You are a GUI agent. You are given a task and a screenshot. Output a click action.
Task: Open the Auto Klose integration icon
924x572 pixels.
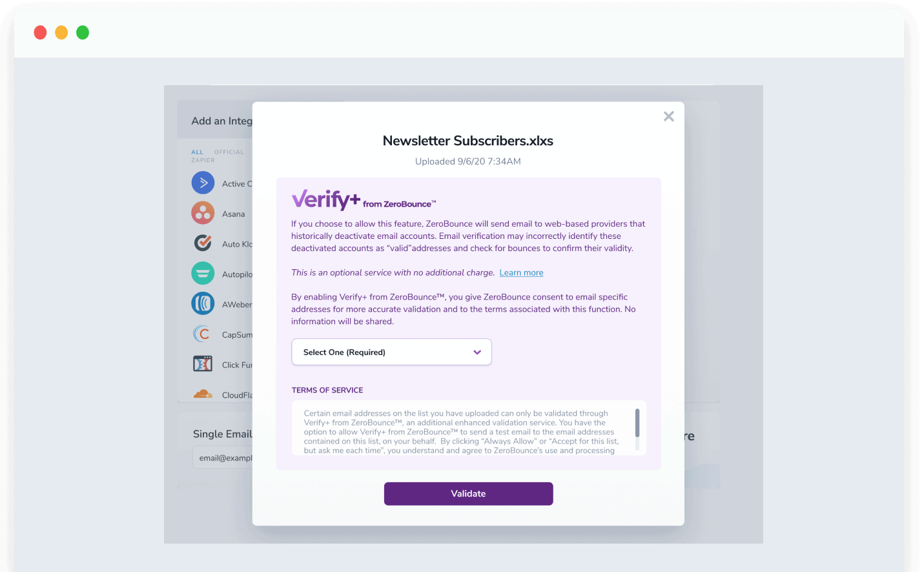point(203,243)
